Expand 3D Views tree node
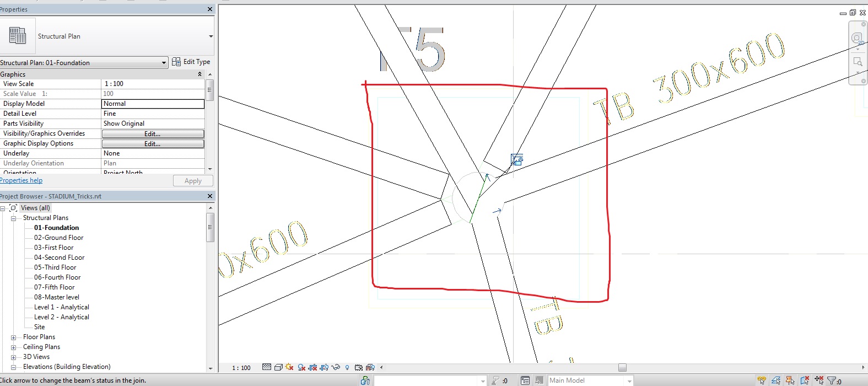The image size is (868, 386). [x=13, y=357]
